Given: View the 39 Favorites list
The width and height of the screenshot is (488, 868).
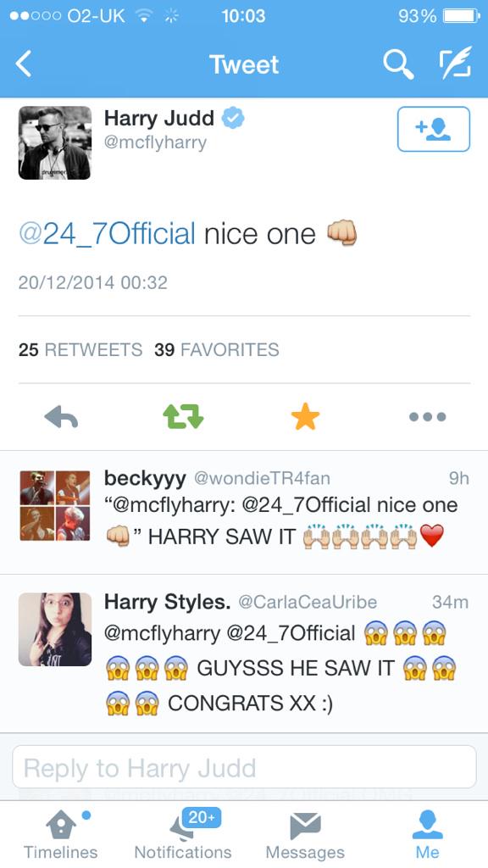Looking at the screenshot, I should point(216,350).
